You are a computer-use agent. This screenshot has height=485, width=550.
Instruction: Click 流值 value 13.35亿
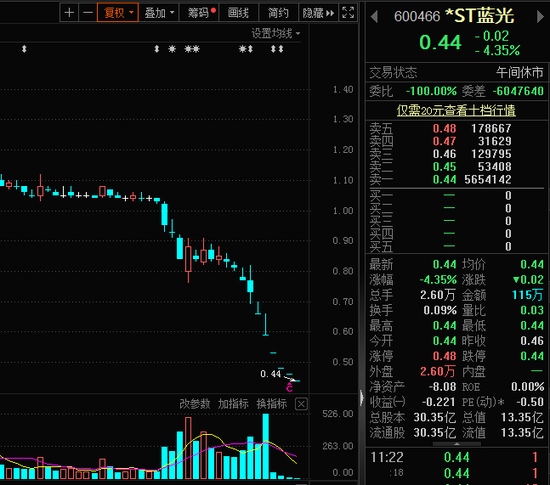click(x=522, y=433)
